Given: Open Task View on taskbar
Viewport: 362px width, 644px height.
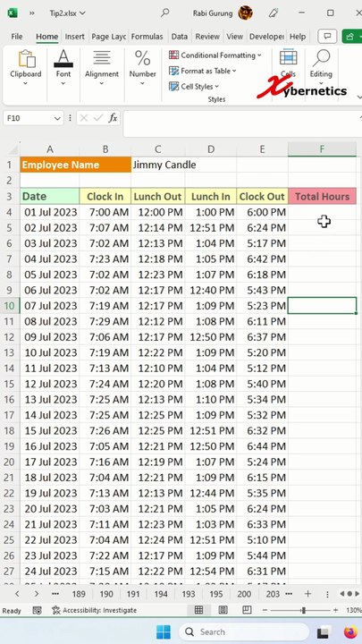Looking at the screenshot, I should pos(324,631).
